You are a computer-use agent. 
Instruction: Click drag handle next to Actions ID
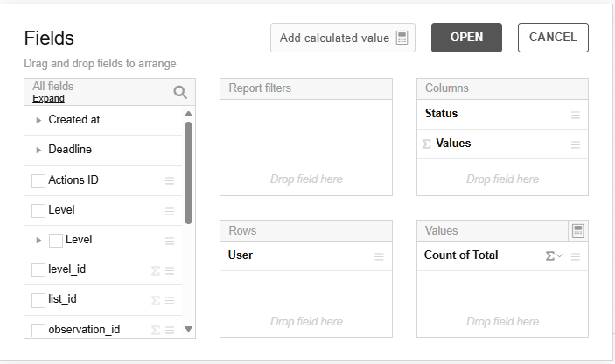tap(170, 180)
